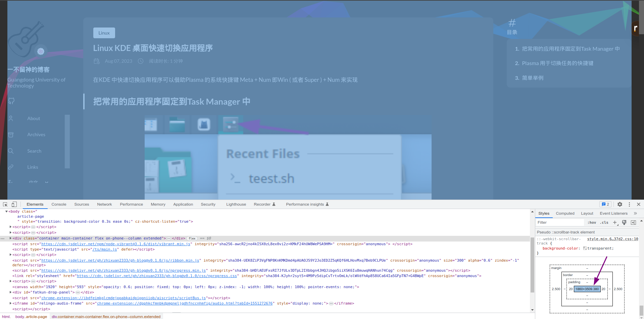The image size is (644, 319).
Task: Expand the main-container div node
Action: (x=11, y=238)
